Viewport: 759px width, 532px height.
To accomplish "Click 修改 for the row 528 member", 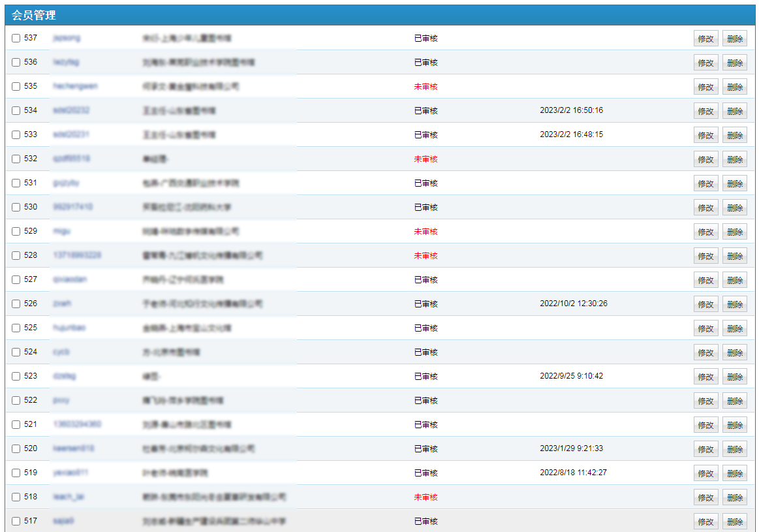I will pos(705,256).
